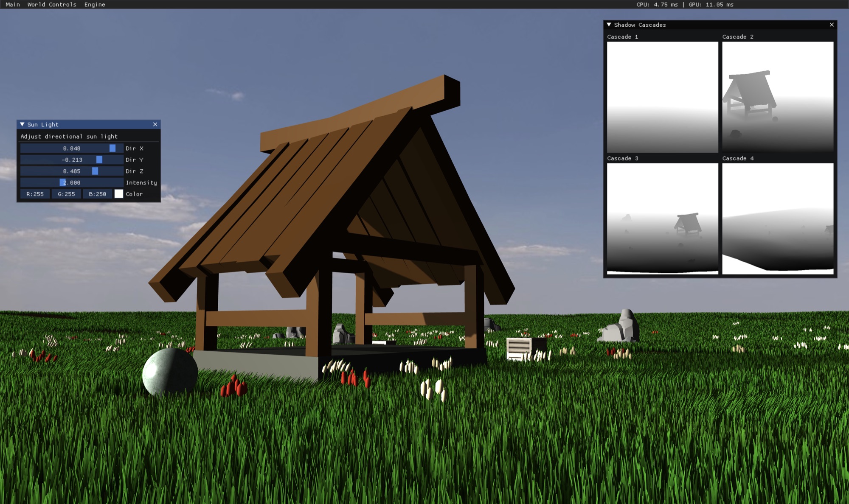Click the 'Cascade 1' label
Viewport: 849px width, 504px height.
tap(622, 36)
